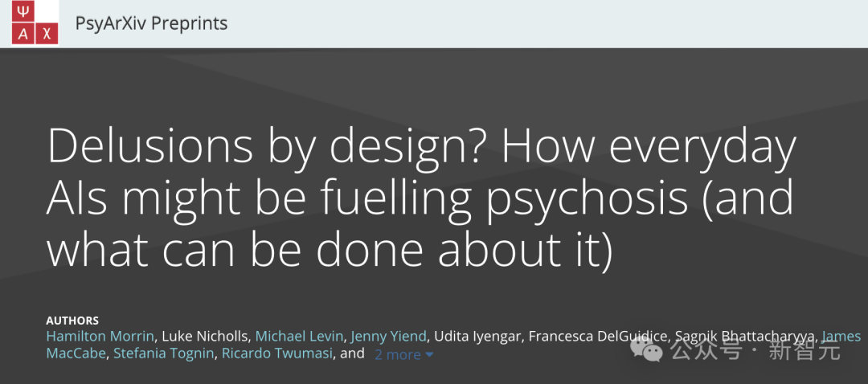This screenshot has height=384, width=868.
Task: Expand the '2 more' authors list
Action: (x=397, y=354)
